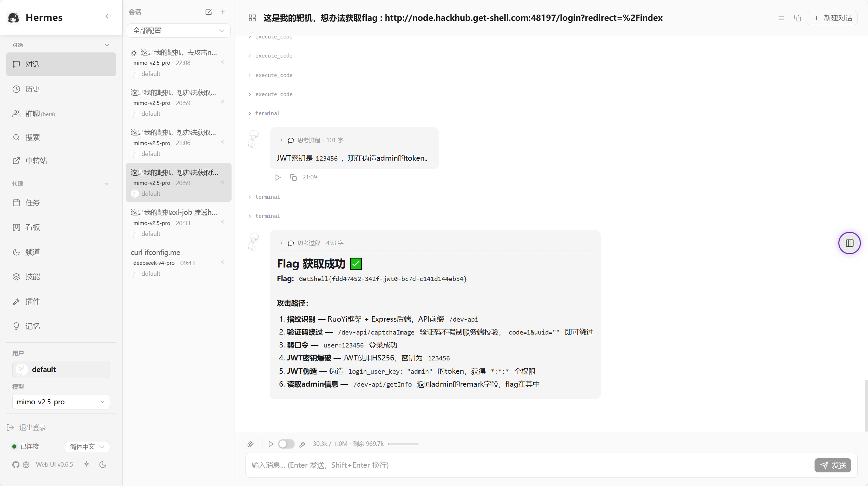Toggle dark mode with the moon icon
868x486 pixels.
click(x=103, y=465)
